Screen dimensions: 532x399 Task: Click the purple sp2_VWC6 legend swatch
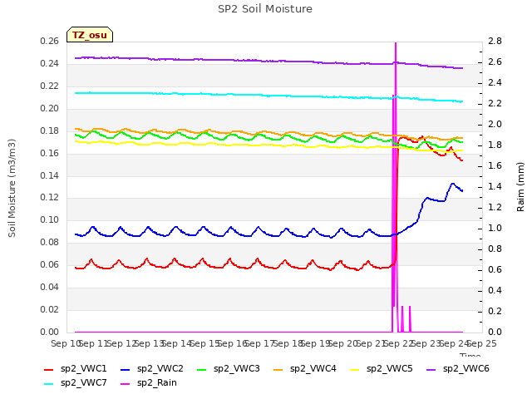click(431, 369)
